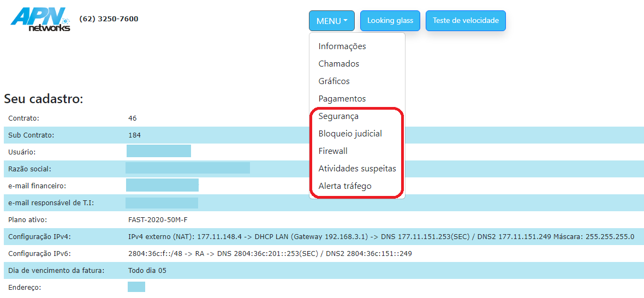The height and width of the screenshot is (298, 644).
Task: Click the APN Networks logo
Action: coord(41,19)
